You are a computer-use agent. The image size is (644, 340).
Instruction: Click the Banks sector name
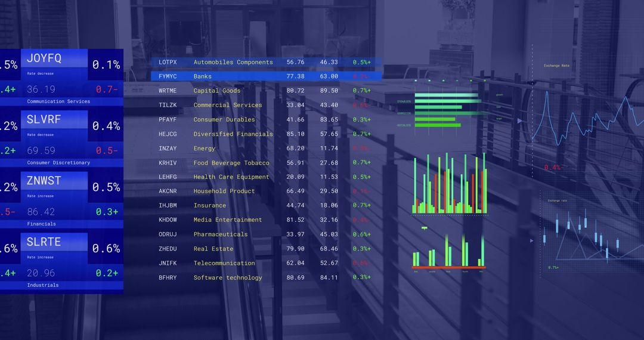click(203, 76)
